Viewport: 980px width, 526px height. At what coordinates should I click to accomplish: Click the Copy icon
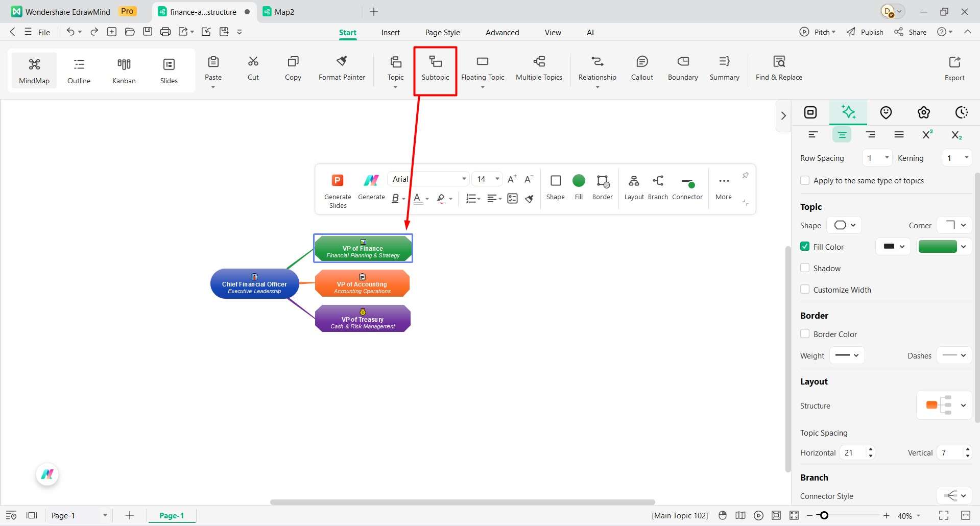293,61
